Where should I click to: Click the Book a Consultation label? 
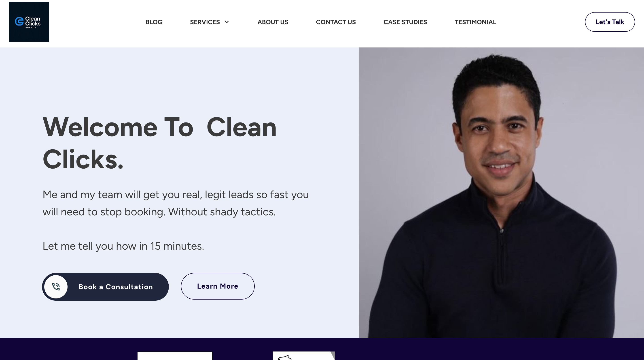[x=116, y=287]
